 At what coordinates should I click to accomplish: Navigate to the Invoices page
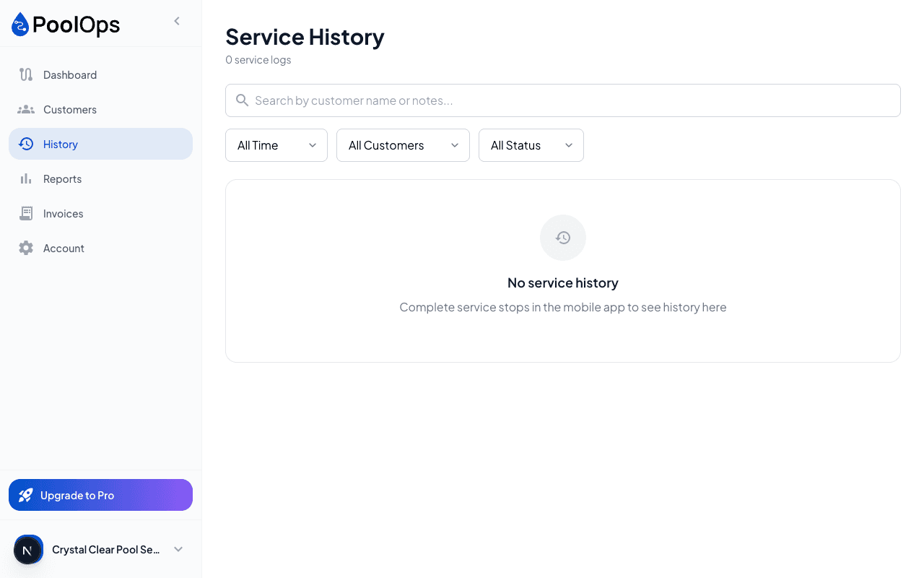click(64, 213)
